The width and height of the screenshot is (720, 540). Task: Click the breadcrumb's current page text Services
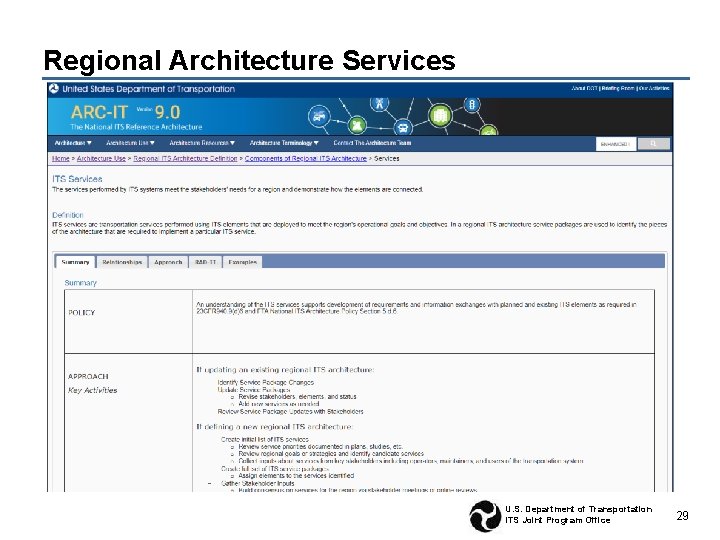387,158
